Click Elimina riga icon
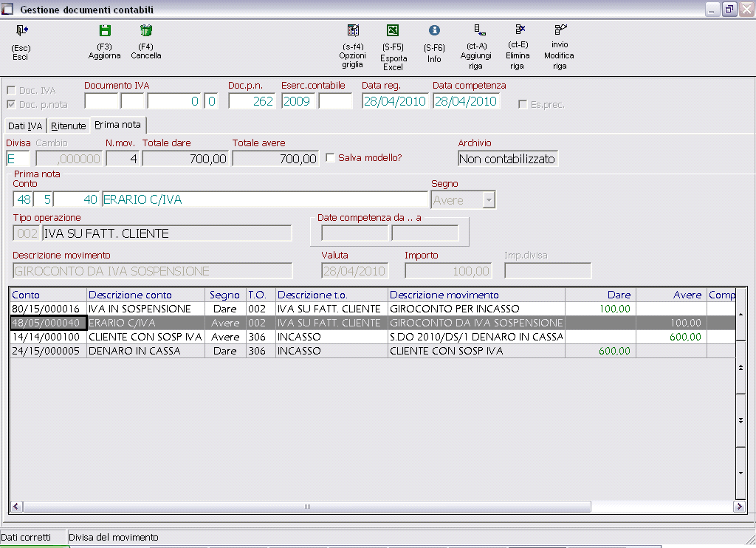 click(x=520, y=30)
